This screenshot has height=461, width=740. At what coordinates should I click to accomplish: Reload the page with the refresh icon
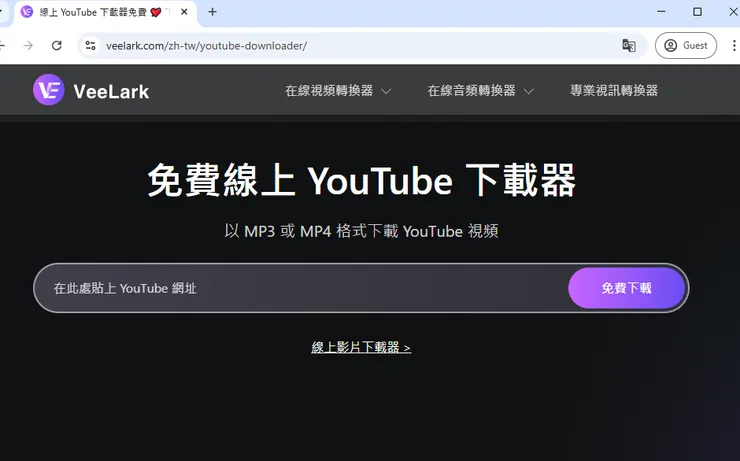57,45
